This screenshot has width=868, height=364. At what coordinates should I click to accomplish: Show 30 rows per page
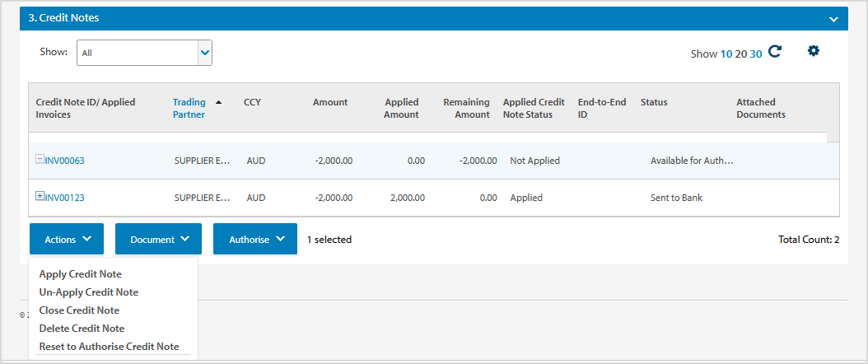click(756, 54)
